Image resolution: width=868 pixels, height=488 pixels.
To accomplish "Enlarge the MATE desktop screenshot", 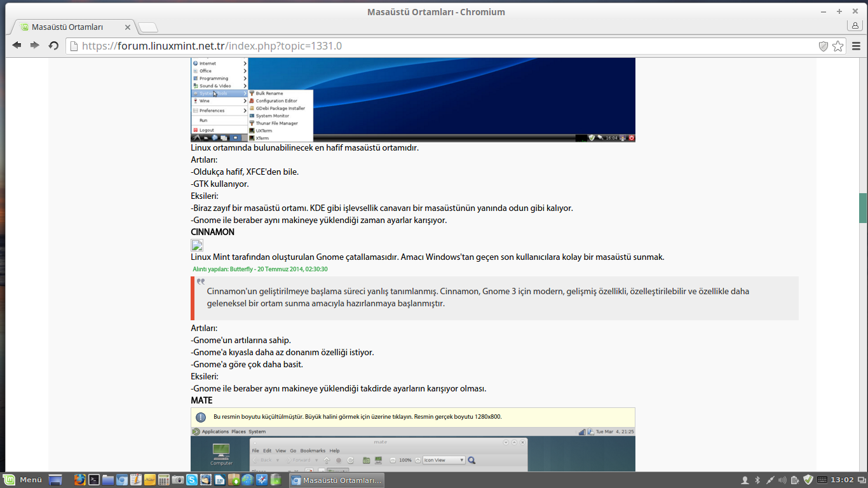I will pos(413,449).
